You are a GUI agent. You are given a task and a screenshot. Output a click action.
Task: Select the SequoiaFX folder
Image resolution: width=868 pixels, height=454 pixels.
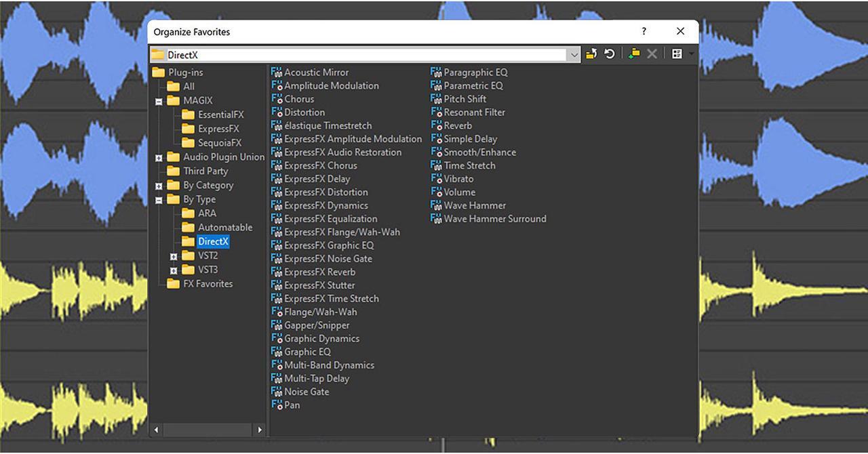click(x=212, y=143)
